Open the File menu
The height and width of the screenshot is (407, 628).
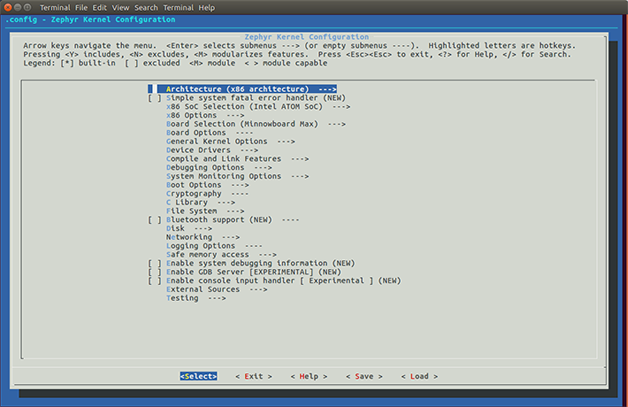pyautogui.click(x=81, y=8)
